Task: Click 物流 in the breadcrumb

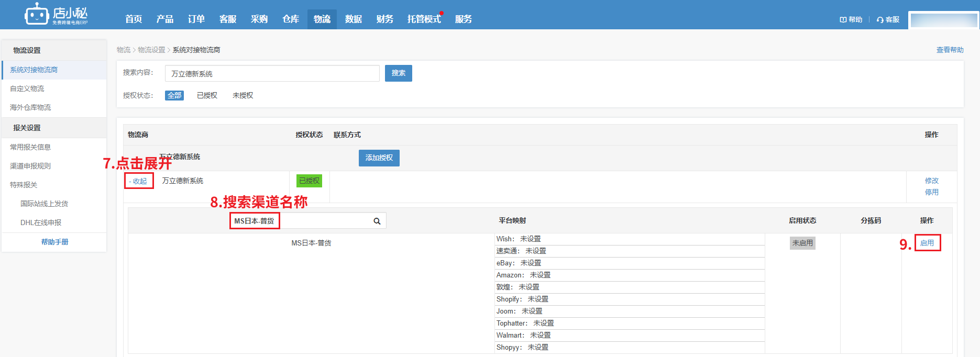Action: 124,50
